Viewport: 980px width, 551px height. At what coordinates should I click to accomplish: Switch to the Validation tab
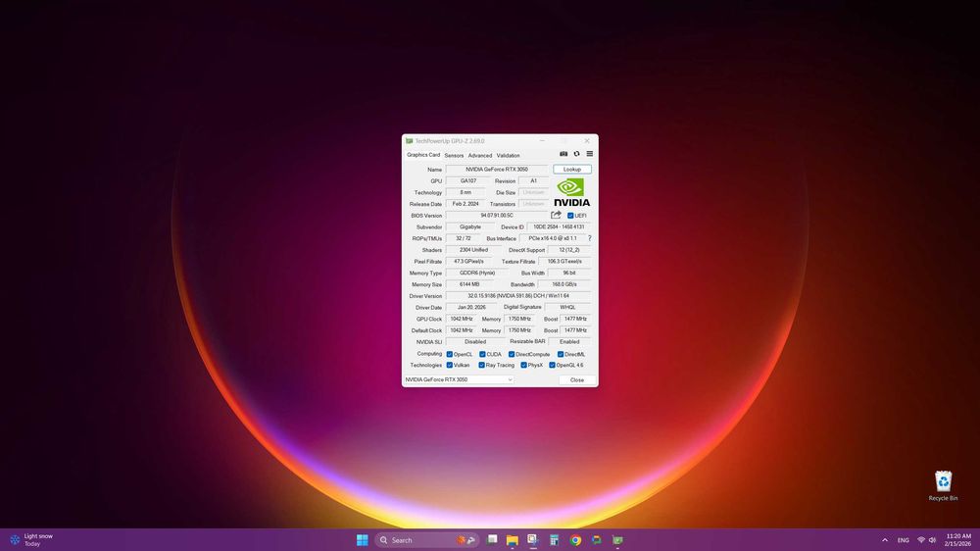508,156
